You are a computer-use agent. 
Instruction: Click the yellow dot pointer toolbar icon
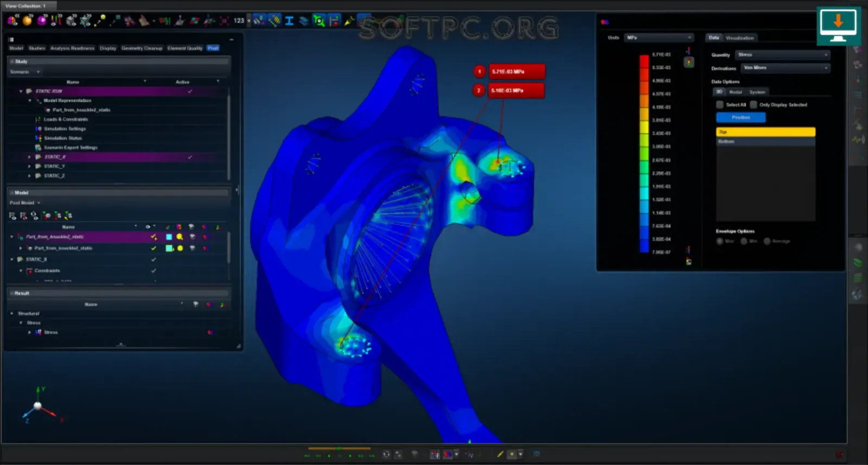(100, 21)
